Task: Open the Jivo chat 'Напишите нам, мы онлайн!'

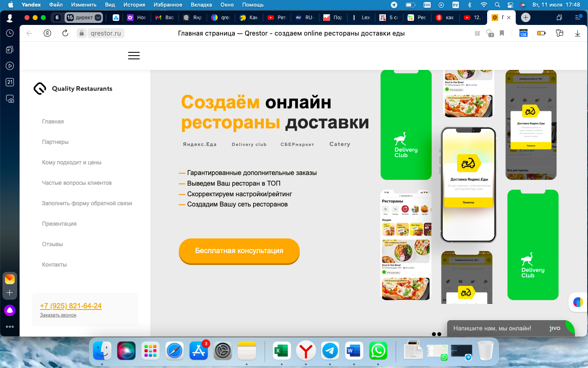Action: point(510,328)
